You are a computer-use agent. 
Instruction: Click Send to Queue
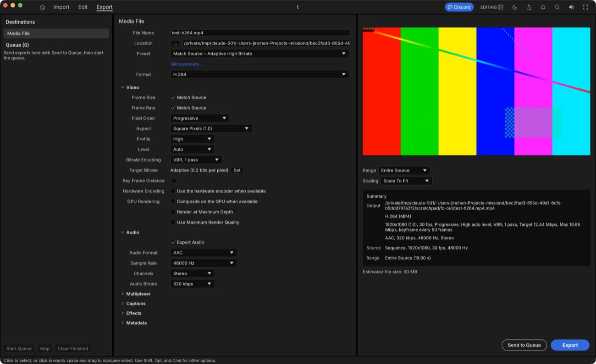(x=524, y=345)
